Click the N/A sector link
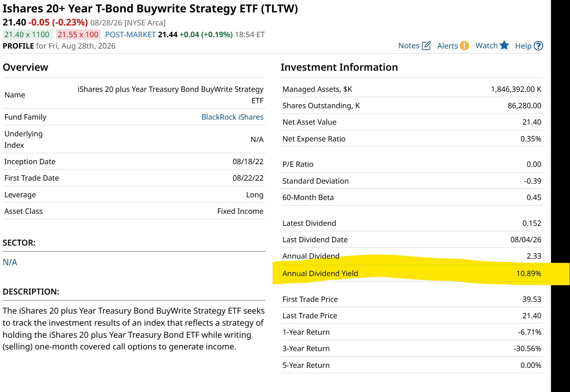The height and width of the screenshot is (392, 570). [10, 262]
